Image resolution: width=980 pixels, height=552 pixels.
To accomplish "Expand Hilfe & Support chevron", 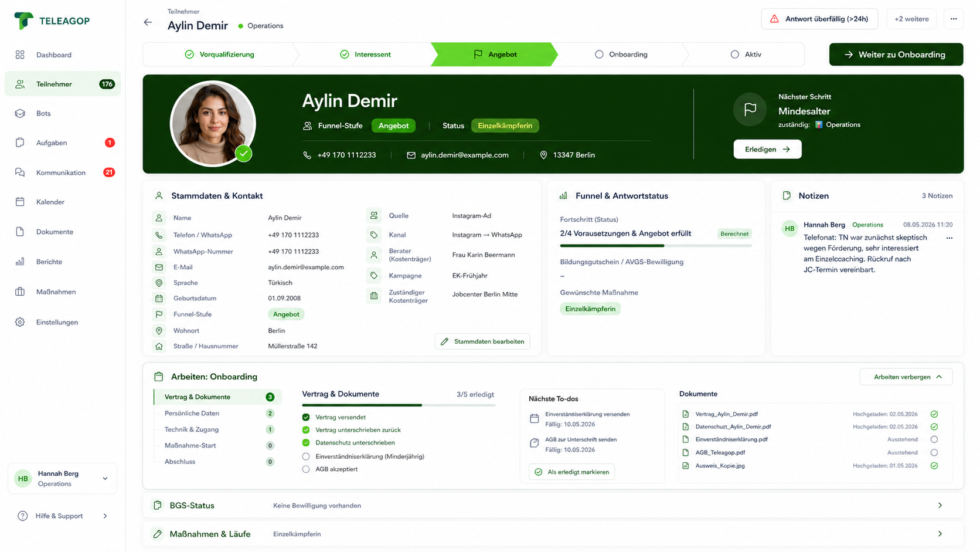I will click(106, 516).
